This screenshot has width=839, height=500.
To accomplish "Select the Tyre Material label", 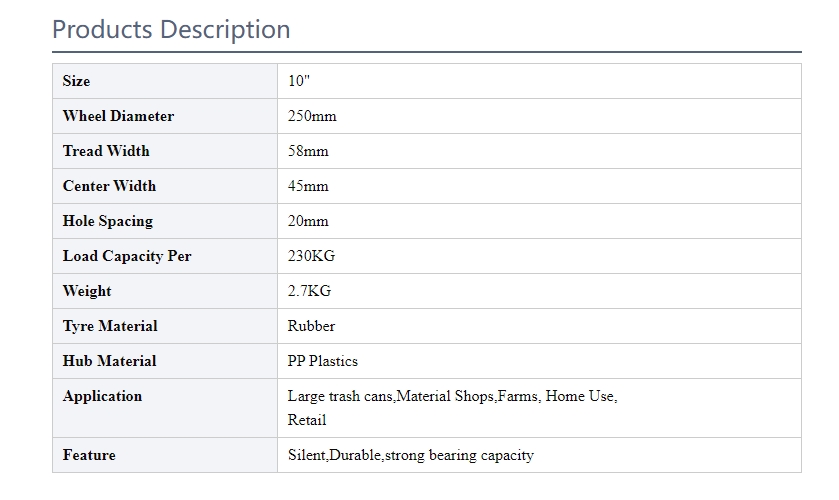I will click(110, 326).
